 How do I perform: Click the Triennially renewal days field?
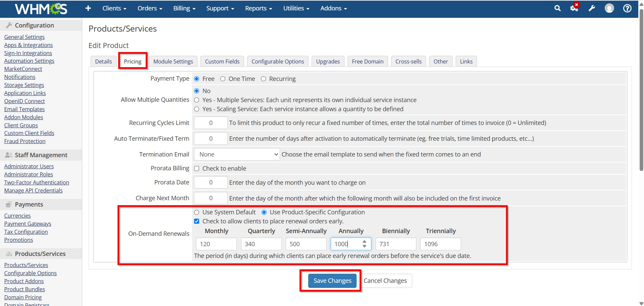(441, 244)
